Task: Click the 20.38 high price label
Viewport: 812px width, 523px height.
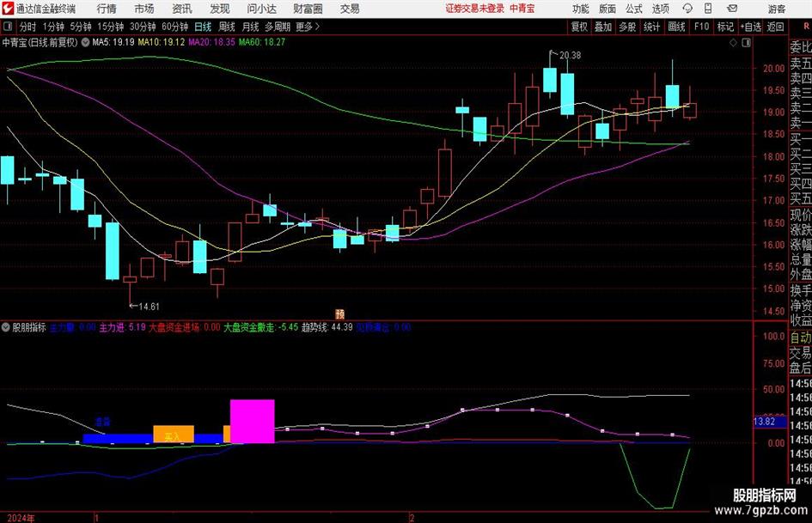Action: click(x=570, y=56)
